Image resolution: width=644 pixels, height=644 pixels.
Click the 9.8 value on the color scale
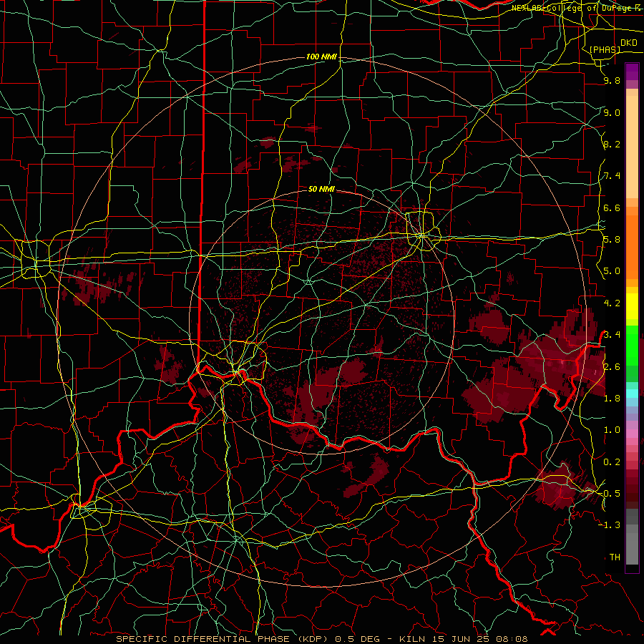[x=612, y=80]
